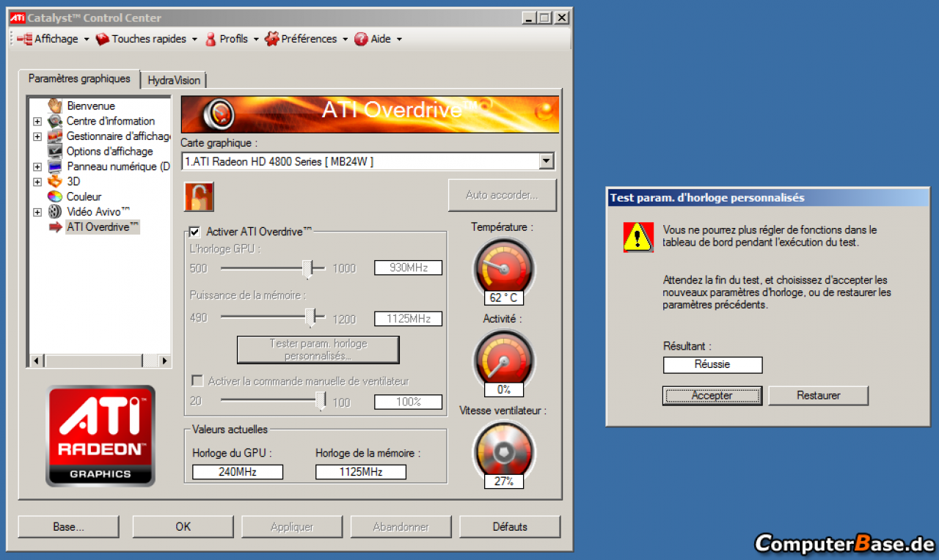Screen dimensions: 939x560
Task: Select Options d'affichage in the tree
Action: tap(109, 151)
